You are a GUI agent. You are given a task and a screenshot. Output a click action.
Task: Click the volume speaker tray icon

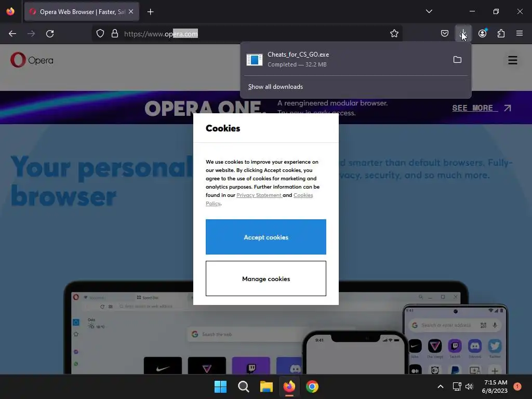coord(469,387)
